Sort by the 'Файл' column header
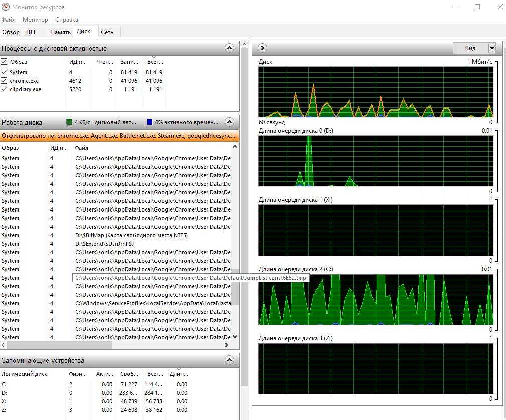The image size is (506, 420). 81,148
